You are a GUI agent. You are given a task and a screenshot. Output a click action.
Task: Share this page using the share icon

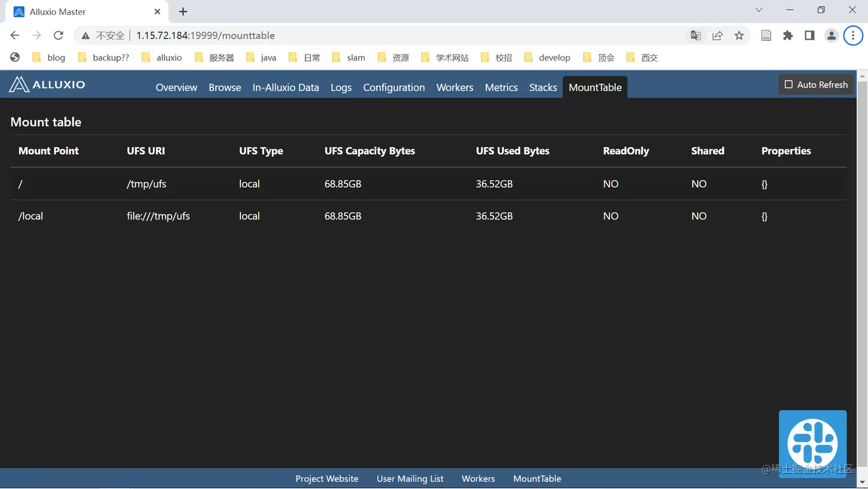tap(718, 36)
